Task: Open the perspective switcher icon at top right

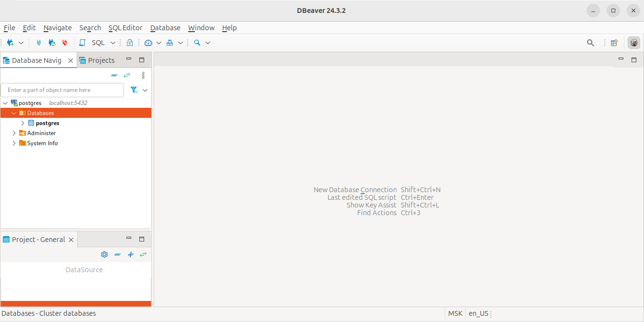Action: pyautogui.click(x=614, y=43)
